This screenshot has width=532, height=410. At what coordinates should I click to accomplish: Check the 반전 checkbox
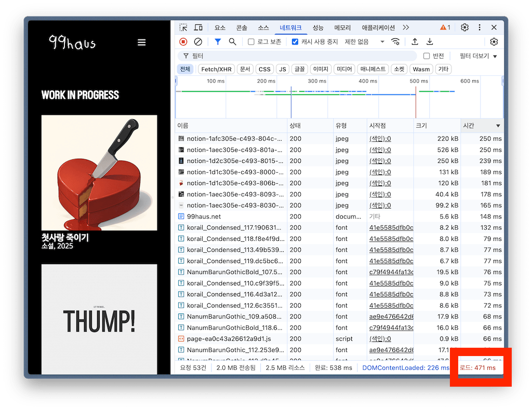pyautogui.click(x=427, y=56)
